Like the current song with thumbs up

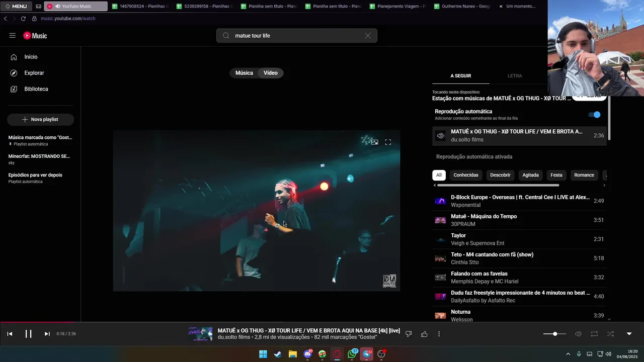coord(424,334)
